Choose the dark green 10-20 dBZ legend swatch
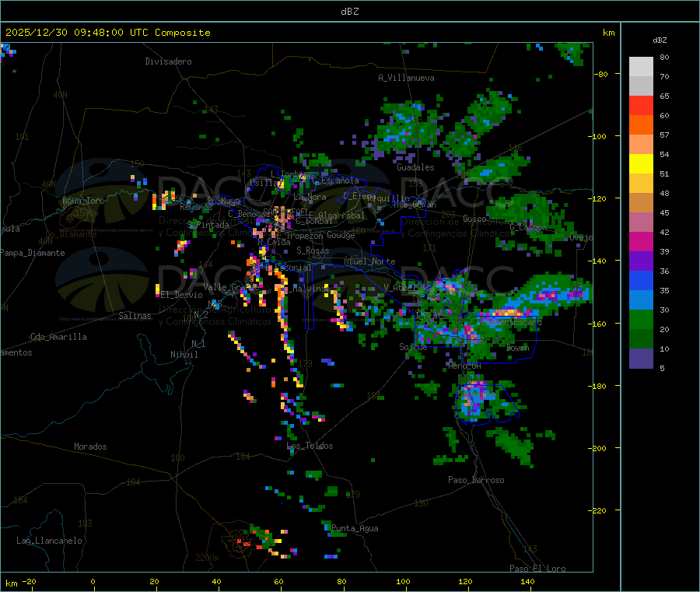The image size is (700, 592). (x=641, y=339)
